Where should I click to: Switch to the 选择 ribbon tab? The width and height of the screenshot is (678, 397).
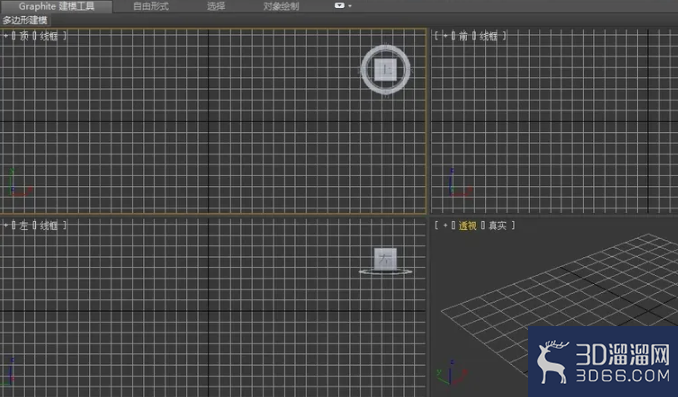(x=216, y=6)
